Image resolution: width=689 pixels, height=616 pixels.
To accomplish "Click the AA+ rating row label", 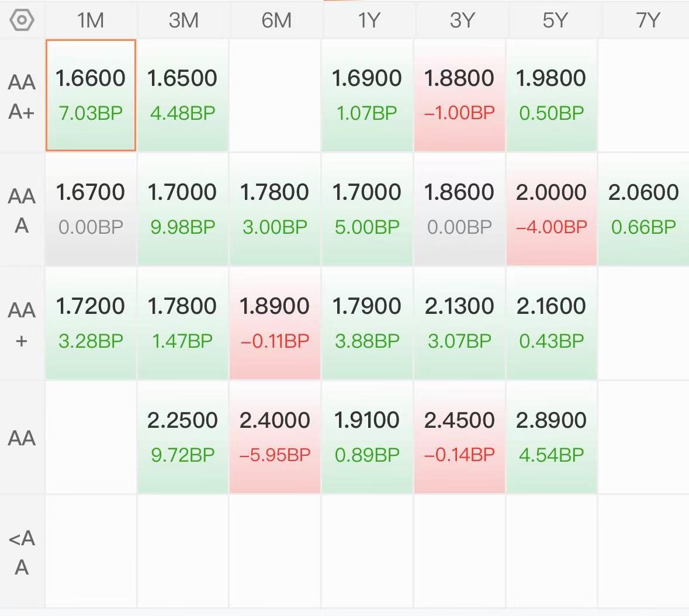I will 22,324.
